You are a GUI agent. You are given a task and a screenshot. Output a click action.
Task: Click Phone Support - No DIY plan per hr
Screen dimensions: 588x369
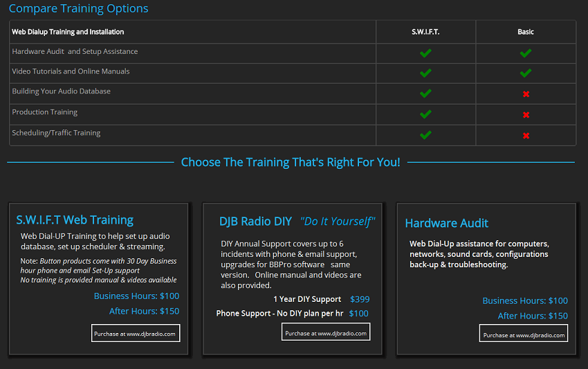click(x=279, y=314)
